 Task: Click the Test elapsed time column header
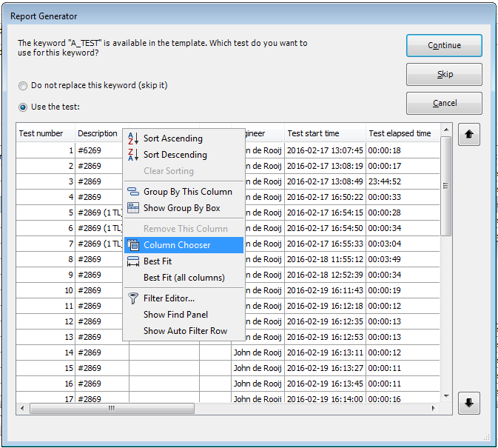pyautogui.click(x=403, y=133)
